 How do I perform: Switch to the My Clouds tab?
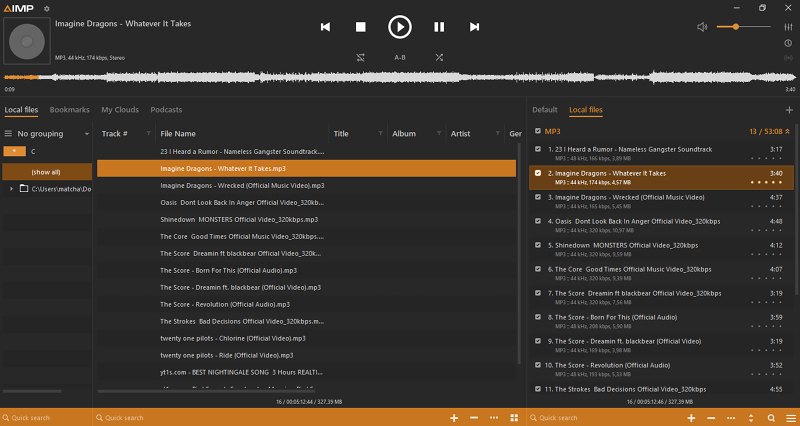click(x=120, y=110)
